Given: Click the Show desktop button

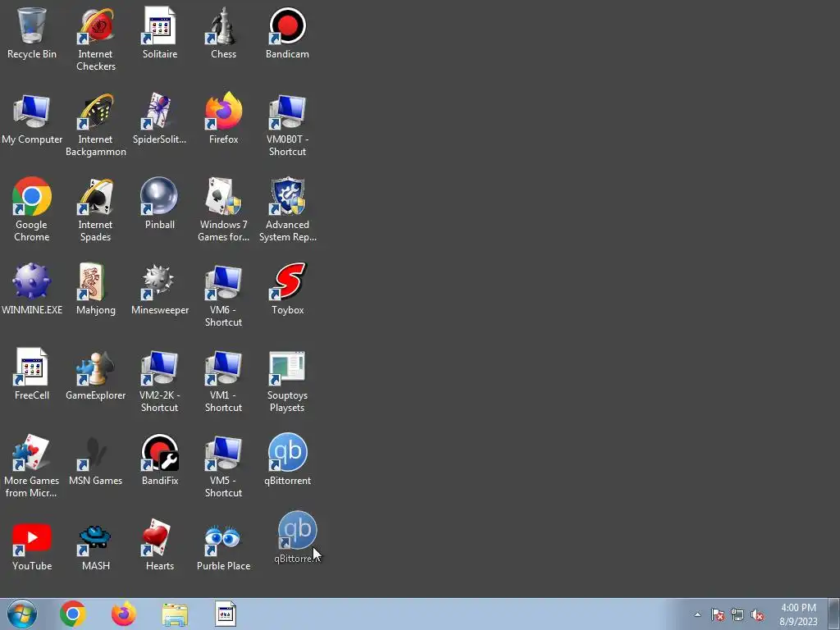Looking at the screenshot, I should tap(834, 614).
